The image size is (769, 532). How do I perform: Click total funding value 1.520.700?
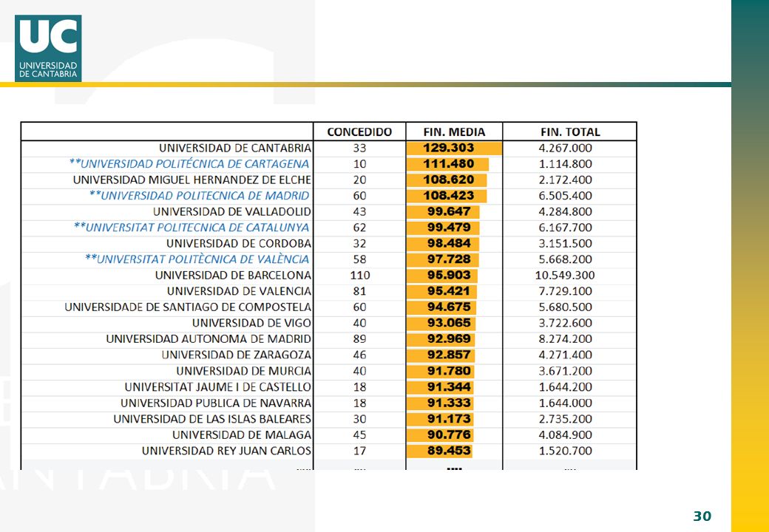coord(566,451)
